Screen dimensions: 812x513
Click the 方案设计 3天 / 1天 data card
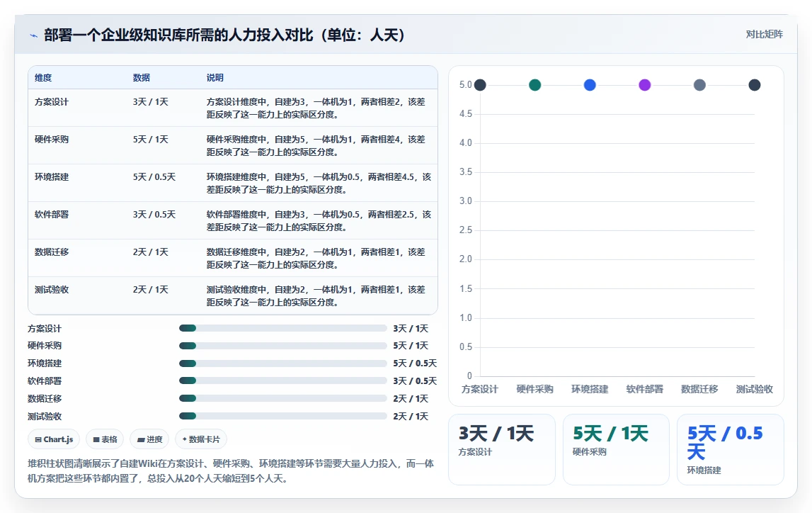[x=502, y=450]
